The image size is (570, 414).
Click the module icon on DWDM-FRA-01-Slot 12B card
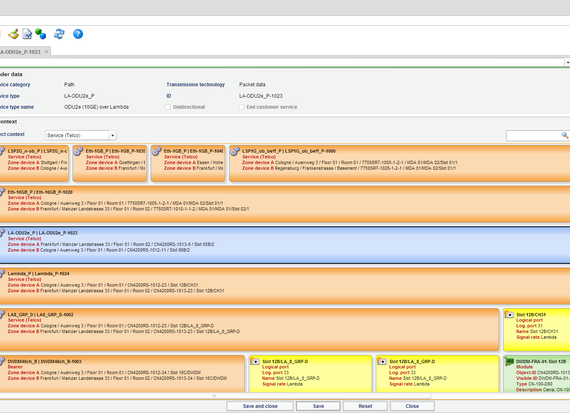coord(509,361)
